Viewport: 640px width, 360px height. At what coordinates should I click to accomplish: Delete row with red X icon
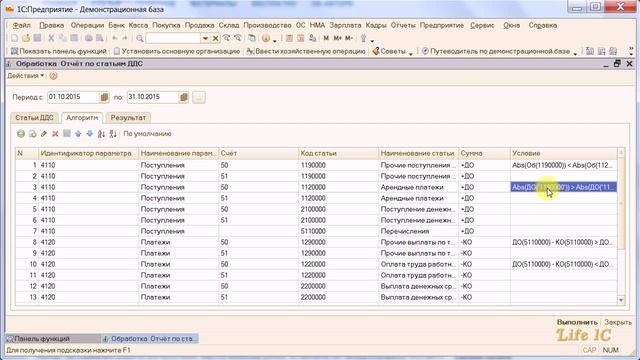[x=55, y=134]
